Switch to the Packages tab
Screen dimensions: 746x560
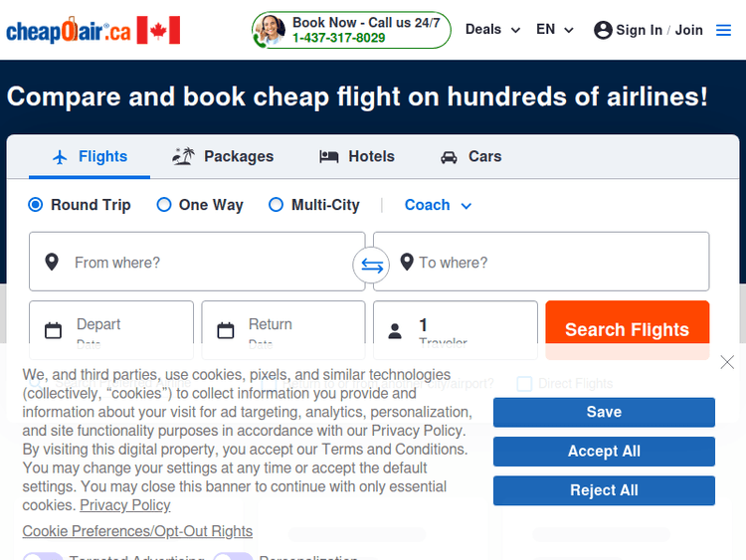[x=223, y=156]
